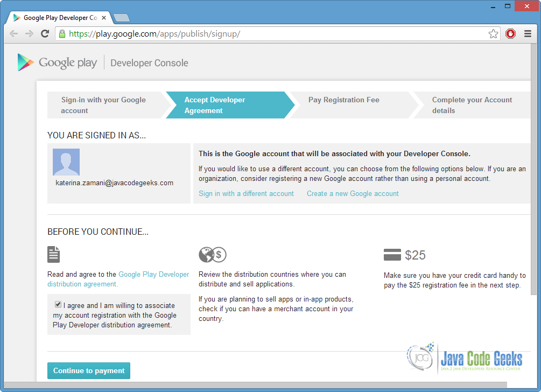This screenshot has width=541, height=392.
Task: Click the horizontal scrollbar at the bottom
Action: coord(255,384)
